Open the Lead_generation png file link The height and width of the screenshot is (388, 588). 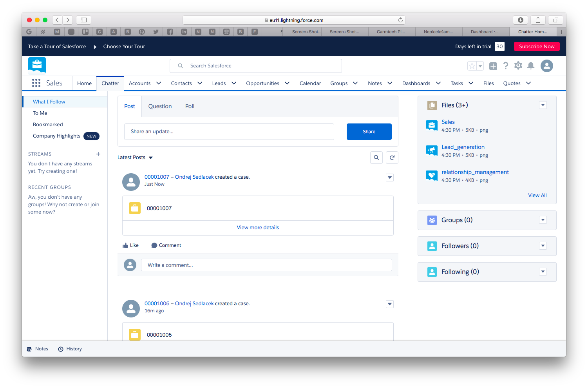(463, 147)
